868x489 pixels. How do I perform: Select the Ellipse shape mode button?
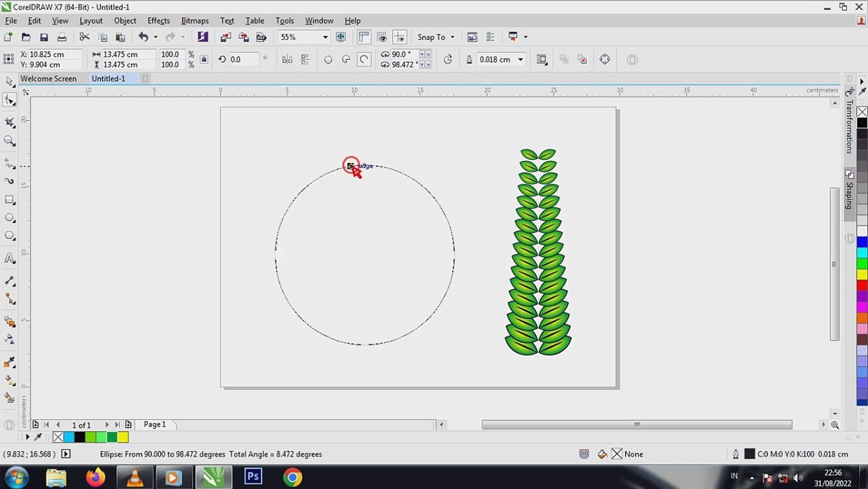[328, 60]
